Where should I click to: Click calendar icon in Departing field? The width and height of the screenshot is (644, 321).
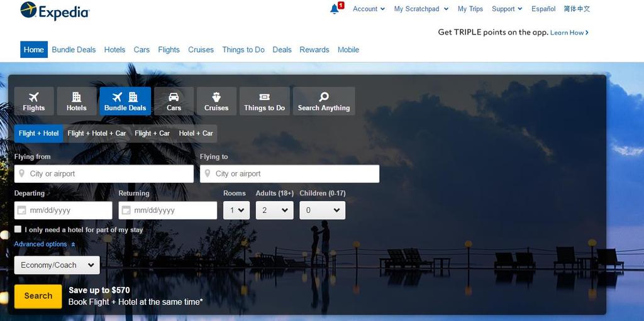click(x=22, y=210)
